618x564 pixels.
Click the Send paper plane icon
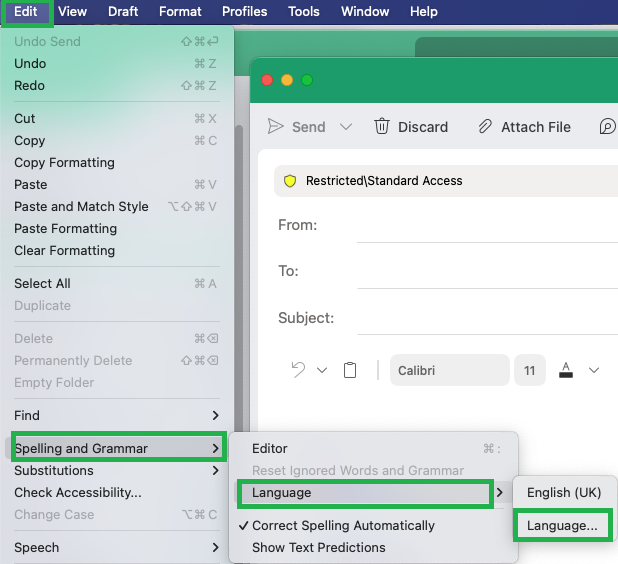[x=275, y=127]
